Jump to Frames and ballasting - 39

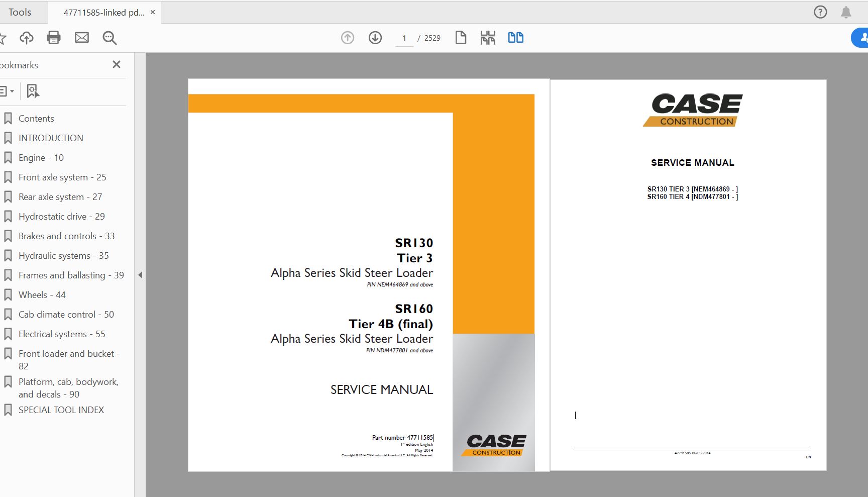[x=71, y=275]
